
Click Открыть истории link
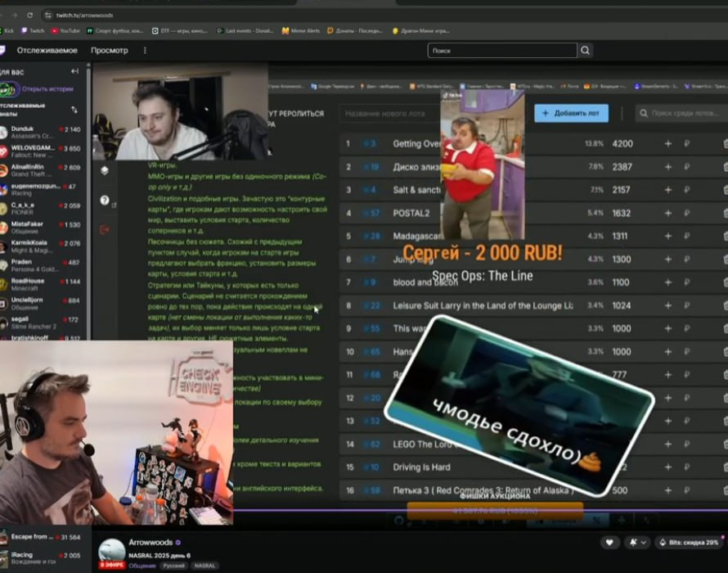[47, 89]
